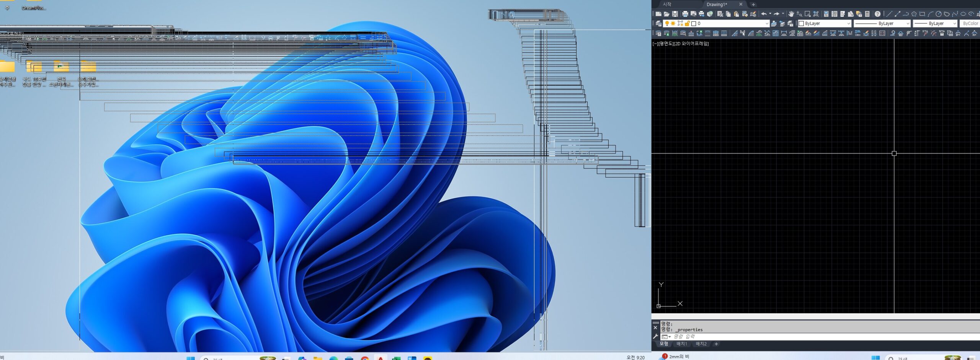
Task: Switch to the 시작 start tab
Action: [x=667, y=5]
